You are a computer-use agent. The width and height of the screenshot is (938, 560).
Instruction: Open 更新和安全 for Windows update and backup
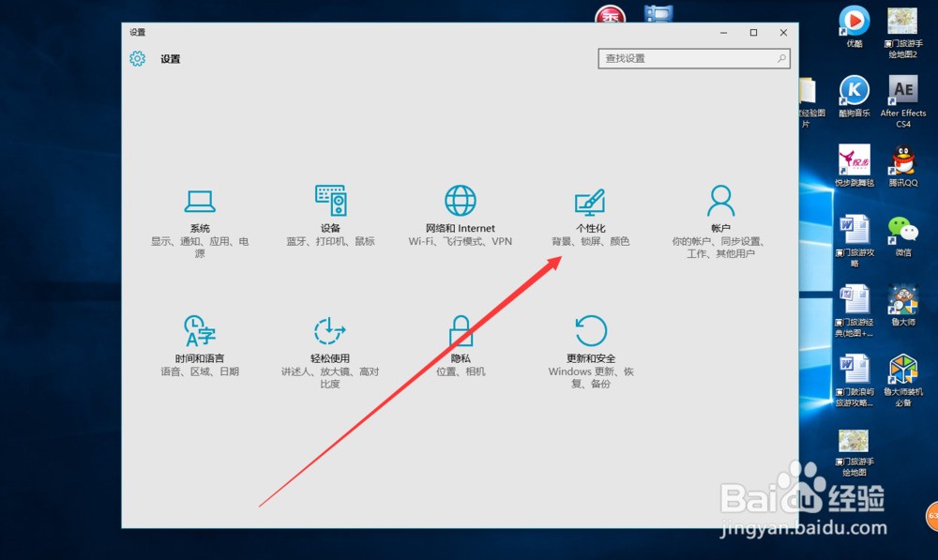[590, 344]
